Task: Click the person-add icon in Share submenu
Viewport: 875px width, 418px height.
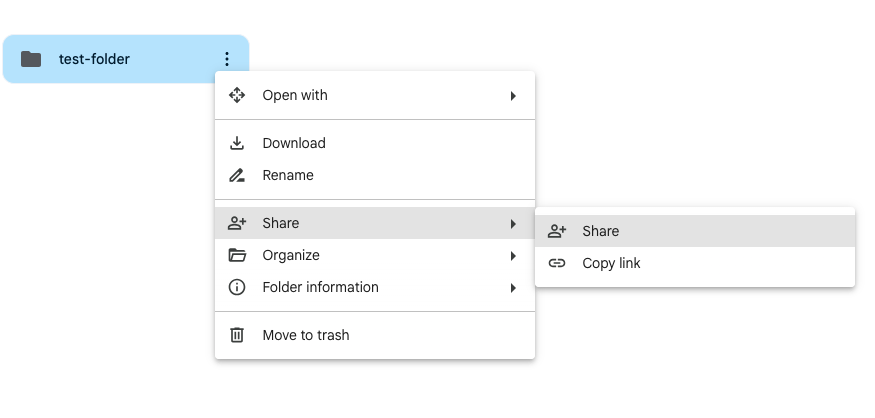Action: pyautogui.click(x=556, y=231)
